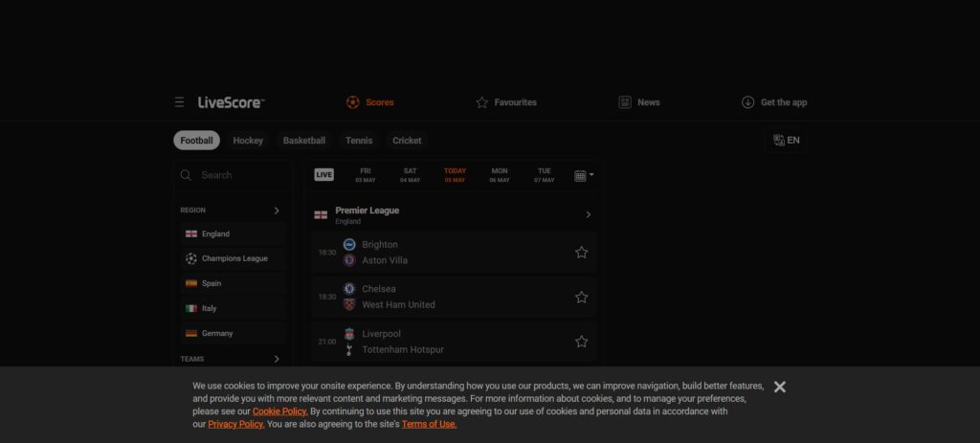Click the Liverpool club crest
Viewport: 980px width, 443px height.
349,334
